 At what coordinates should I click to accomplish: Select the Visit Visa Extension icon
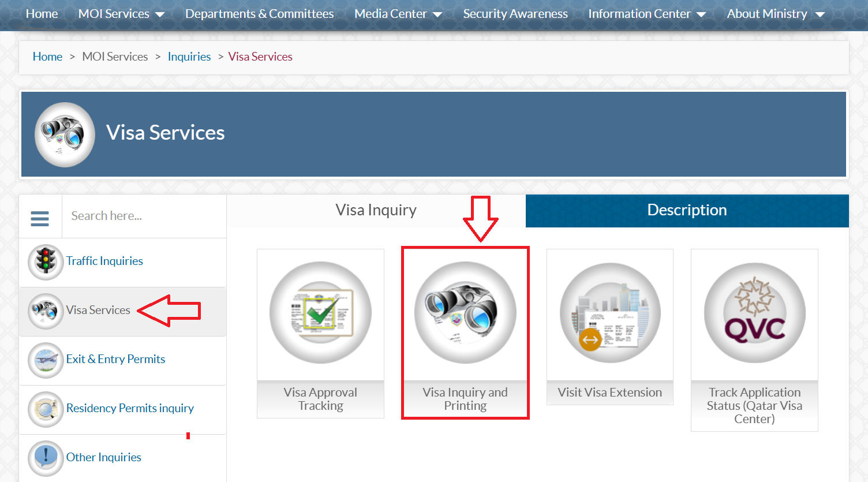610,312
